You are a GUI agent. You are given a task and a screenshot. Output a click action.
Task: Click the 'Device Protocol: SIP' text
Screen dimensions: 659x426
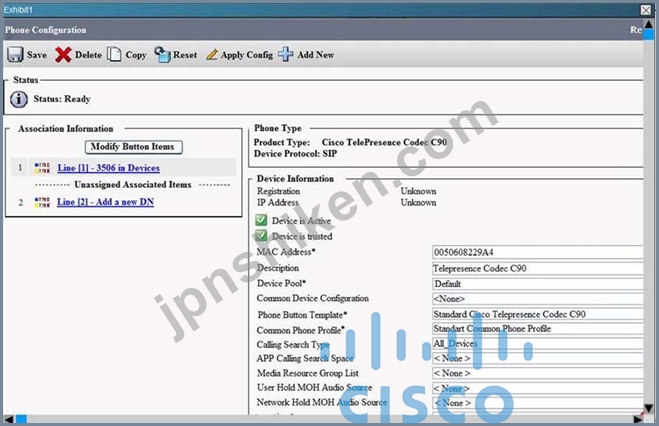coord(295,154)
